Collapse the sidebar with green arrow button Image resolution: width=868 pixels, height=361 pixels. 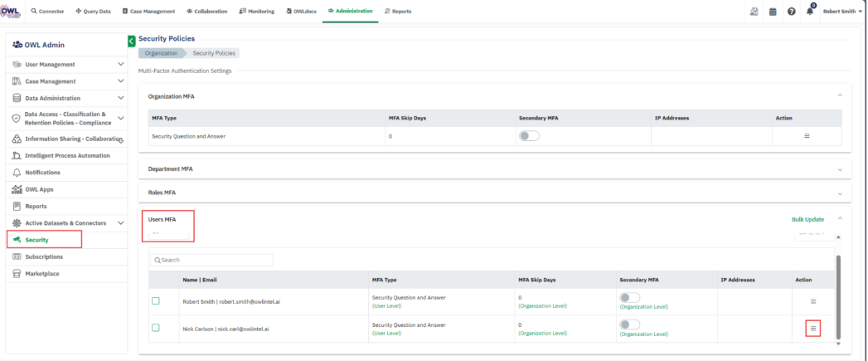(131, 41)
